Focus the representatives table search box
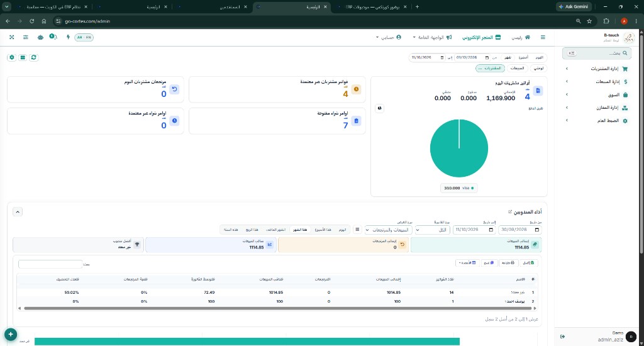Image resolution: width=644 pixels, height=346 pixels. click(x=50, y=264)
